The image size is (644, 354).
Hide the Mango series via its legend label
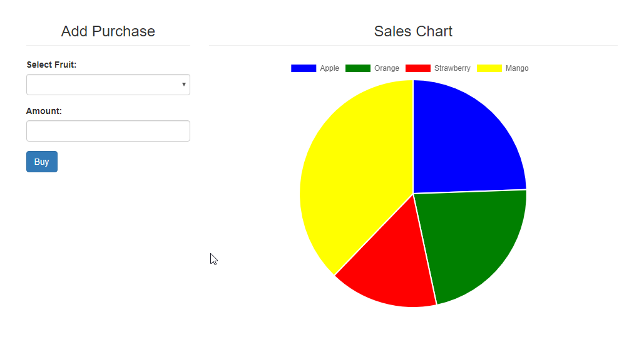click(x=517, y=68)
